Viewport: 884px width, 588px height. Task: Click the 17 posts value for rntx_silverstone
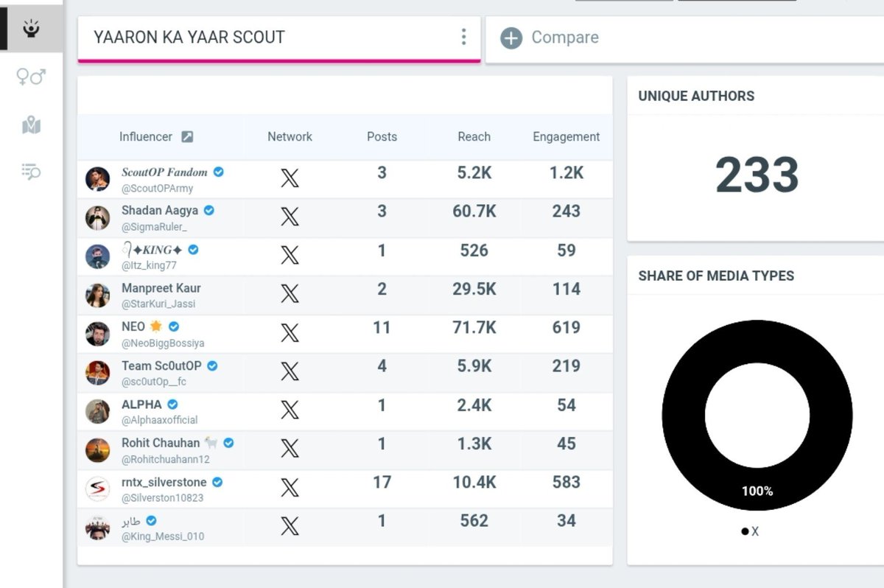point(382,482)
